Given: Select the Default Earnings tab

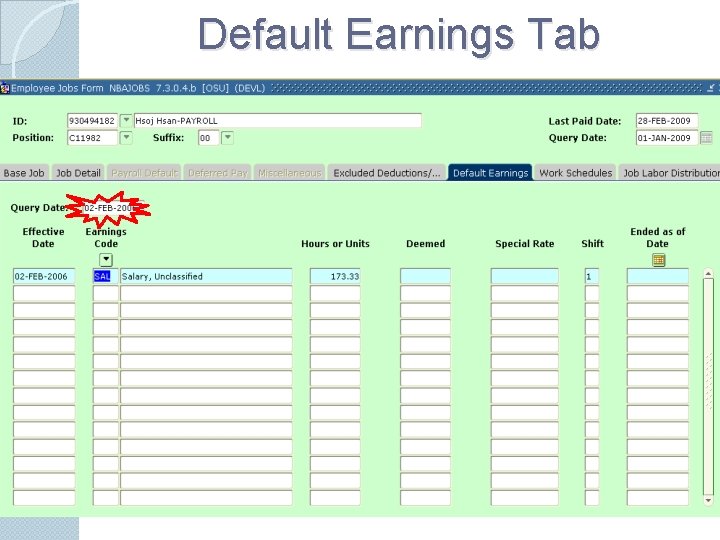Looking at the screenshot, I should coord(490,173).
